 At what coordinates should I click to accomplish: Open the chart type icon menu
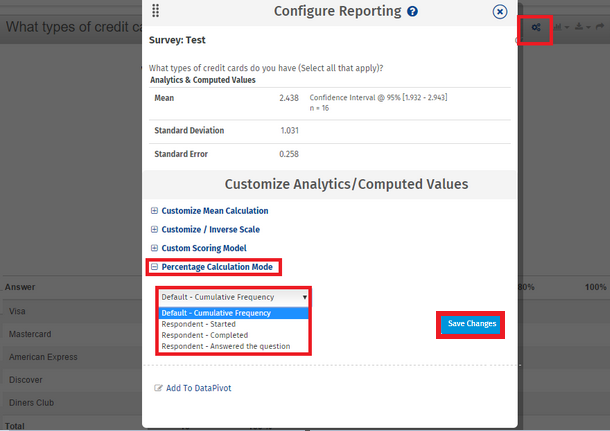(561, 28)
